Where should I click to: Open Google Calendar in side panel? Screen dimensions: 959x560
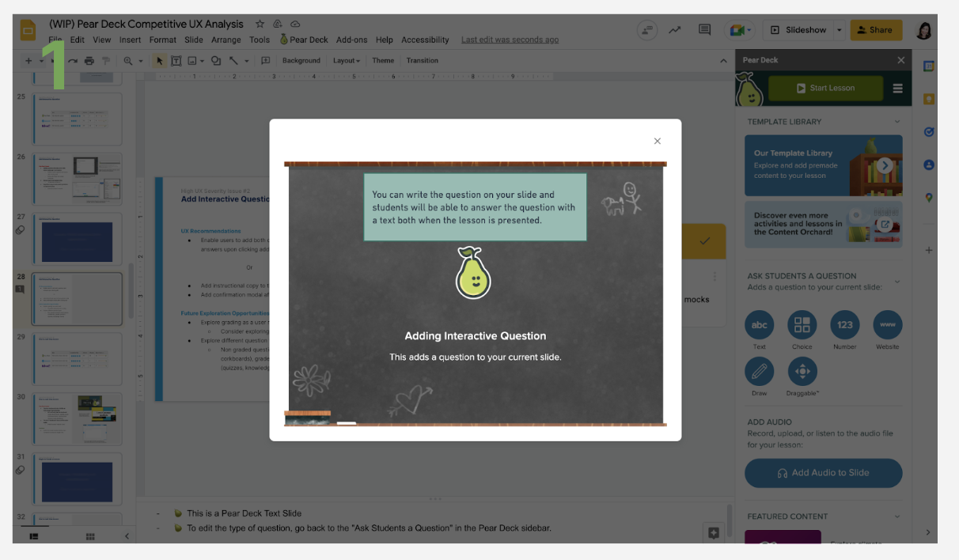929,66
